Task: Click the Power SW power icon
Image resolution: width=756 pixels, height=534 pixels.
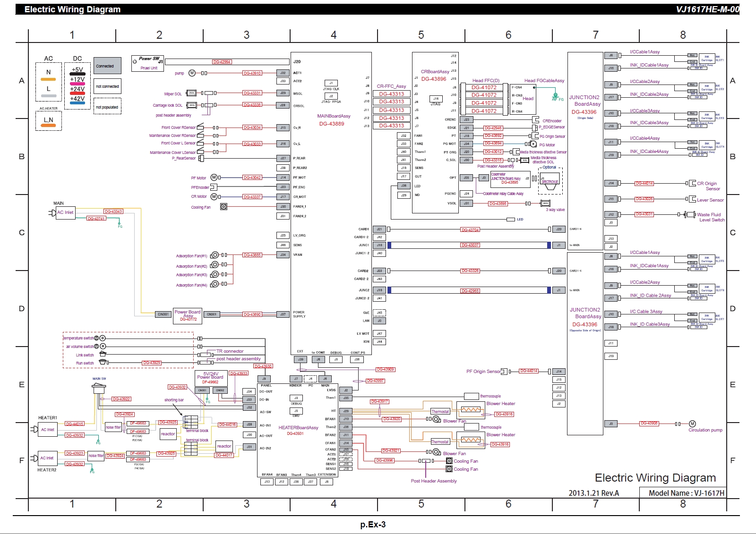Action: pyautogui.click(x=135, y=61)
